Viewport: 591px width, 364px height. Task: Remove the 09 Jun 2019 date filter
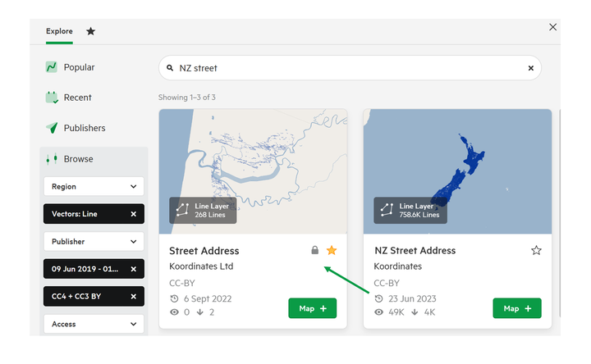[x=134, y=269]
